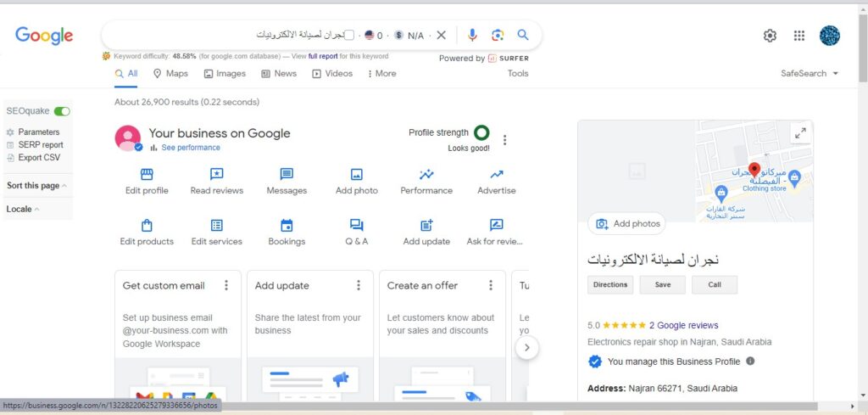868x415 pixels.
Task: Open 2 Google reviews link
Action: coord(684,325)
